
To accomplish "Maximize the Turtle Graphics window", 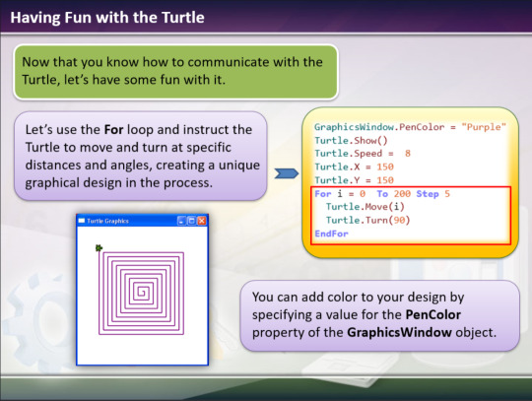I will pos(192,221).
